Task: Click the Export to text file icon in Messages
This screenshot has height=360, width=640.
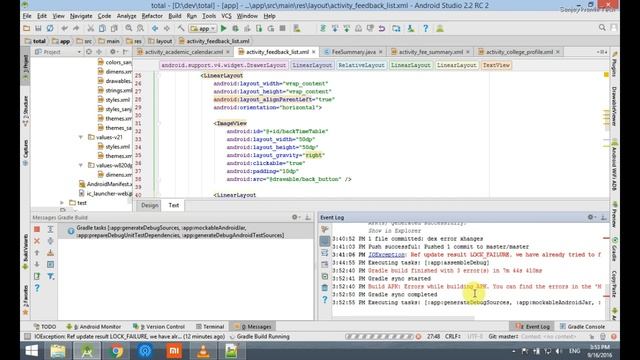Action: click(37, 276)
